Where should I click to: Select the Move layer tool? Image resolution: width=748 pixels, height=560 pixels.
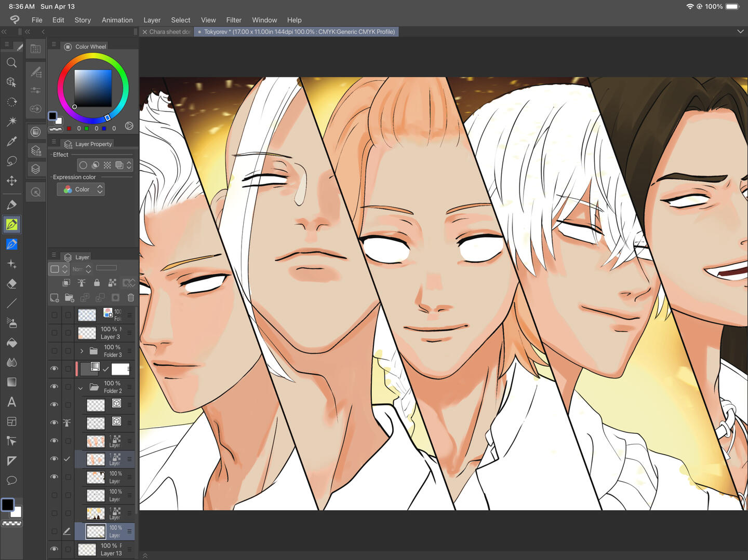[11, 181]
